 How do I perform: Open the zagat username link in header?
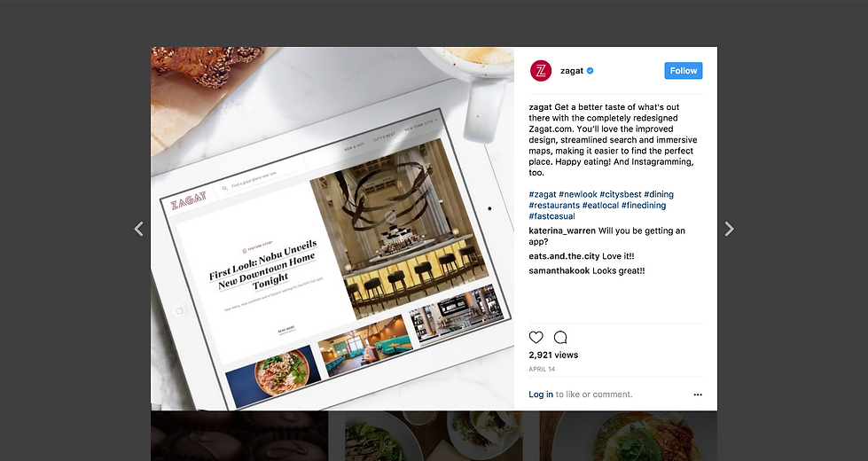pos(572,71)
